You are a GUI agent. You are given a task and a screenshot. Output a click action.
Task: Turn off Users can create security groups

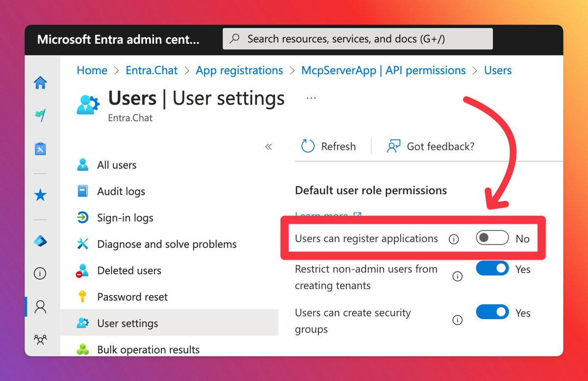pyautogui.click(x=492, y=312)
